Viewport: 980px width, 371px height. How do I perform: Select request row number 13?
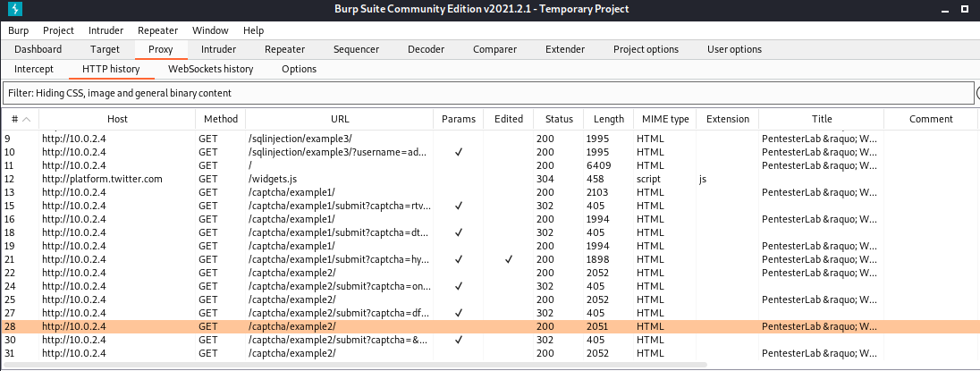point(489,192)
